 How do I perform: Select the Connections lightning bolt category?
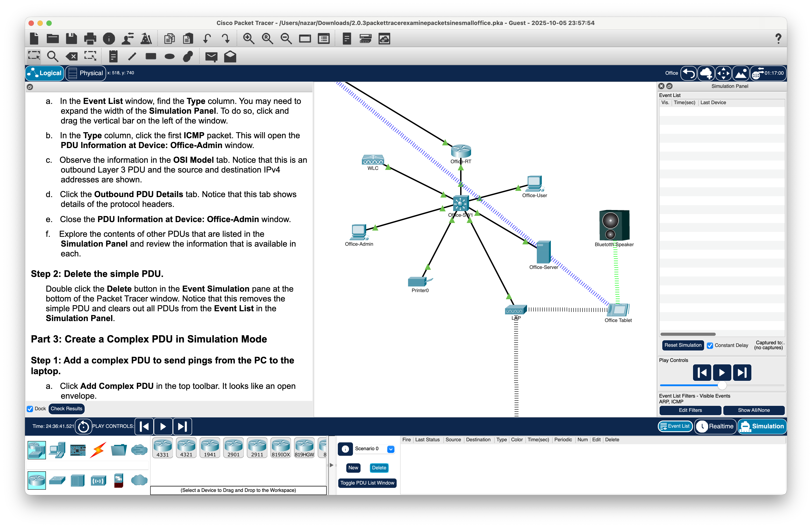[x=98, y=450]
